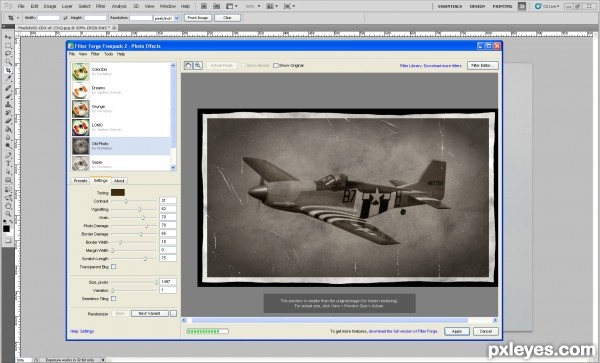This screenshot has width=600, height=363.
Task: Open the Tools menu in Filter Forge
Action: [109, 54]
